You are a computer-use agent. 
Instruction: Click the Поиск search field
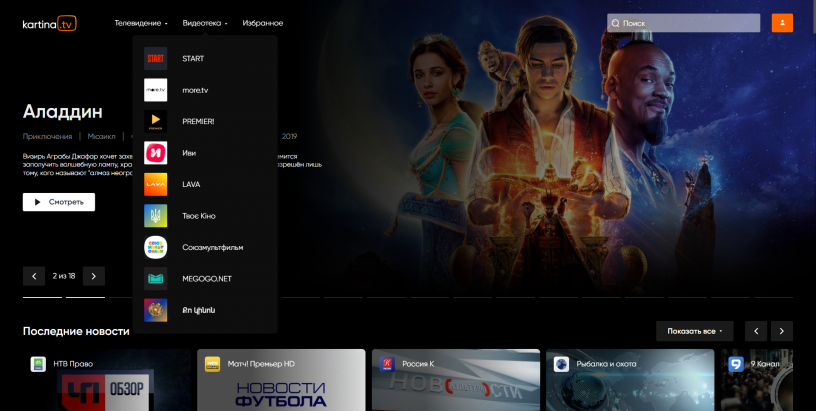point(683,23)
